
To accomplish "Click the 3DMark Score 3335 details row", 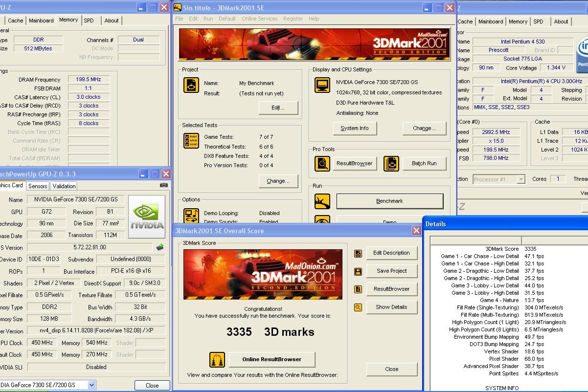I will (508, 249).
